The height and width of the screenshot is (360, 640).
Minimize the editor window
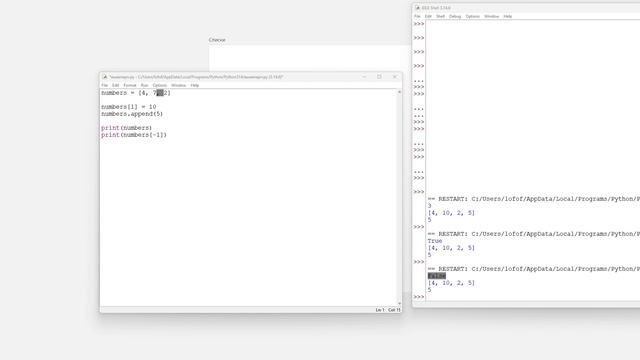click(x=364, y=77)
